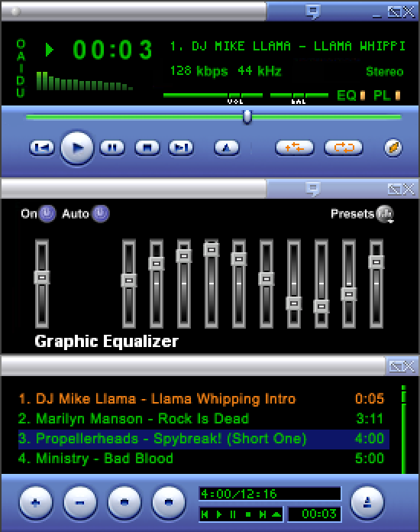420x532 pixels.
Task: Select playlist track DJ Mike Llama - Llama Whipping Intro
Action: point(203,399)
